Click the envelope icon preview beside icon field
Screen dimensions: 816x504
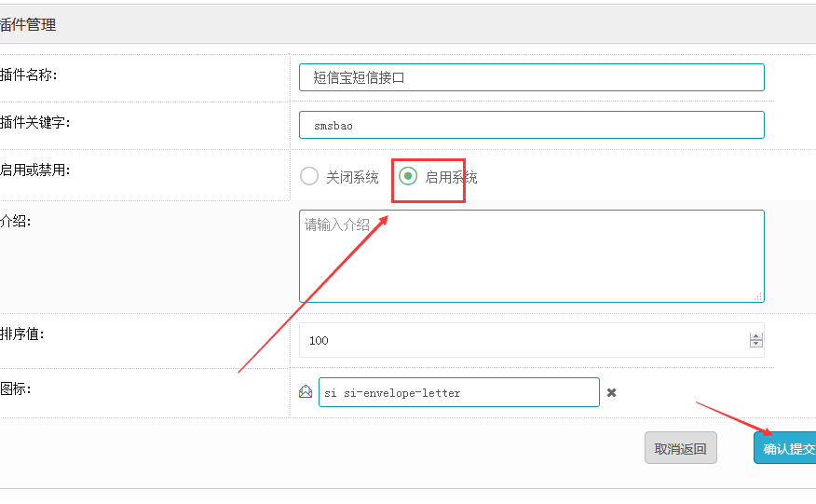pyautogui.click(x=306, y=391)
